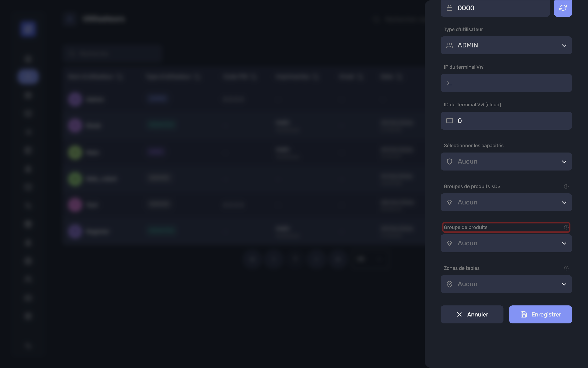Open the Type d'utilisateur ADMIN dropdown

pyautogui.click(x=506, y=45)
